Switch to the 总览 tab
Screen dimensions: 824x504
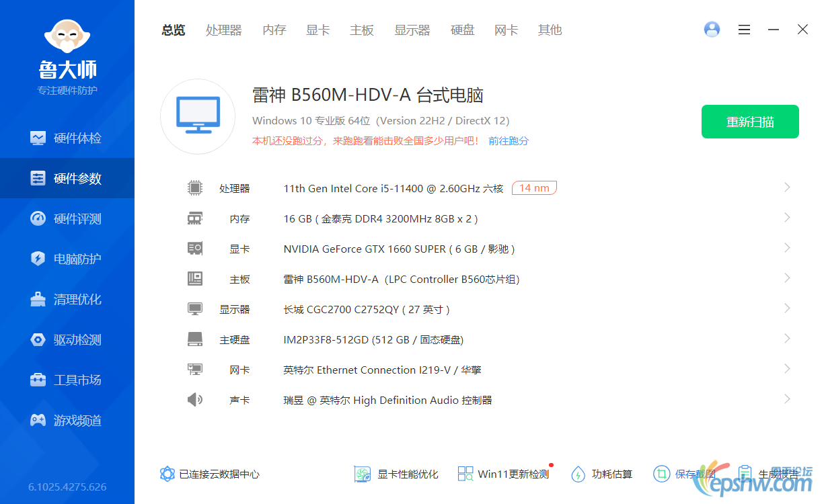point(174,30)
